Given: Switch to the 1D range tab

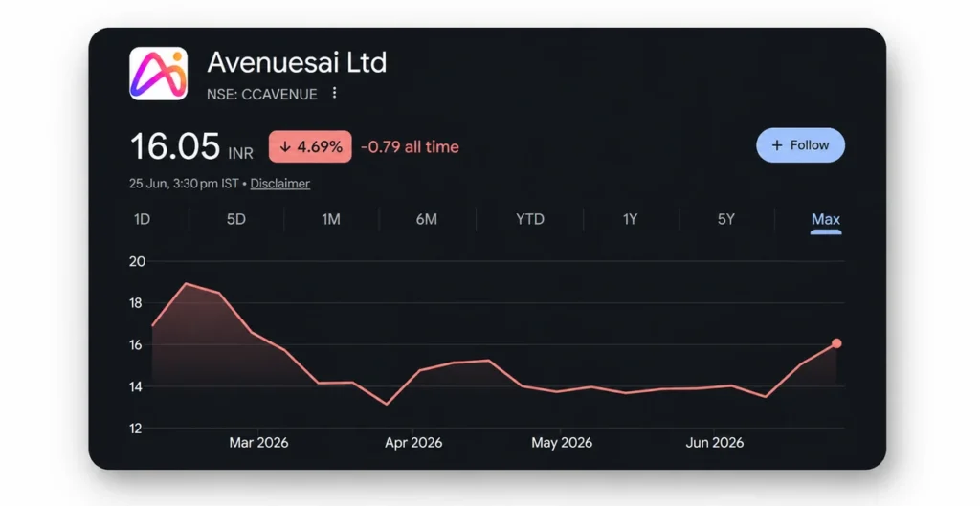Looking at the screenshot, I should click(142, 219).
